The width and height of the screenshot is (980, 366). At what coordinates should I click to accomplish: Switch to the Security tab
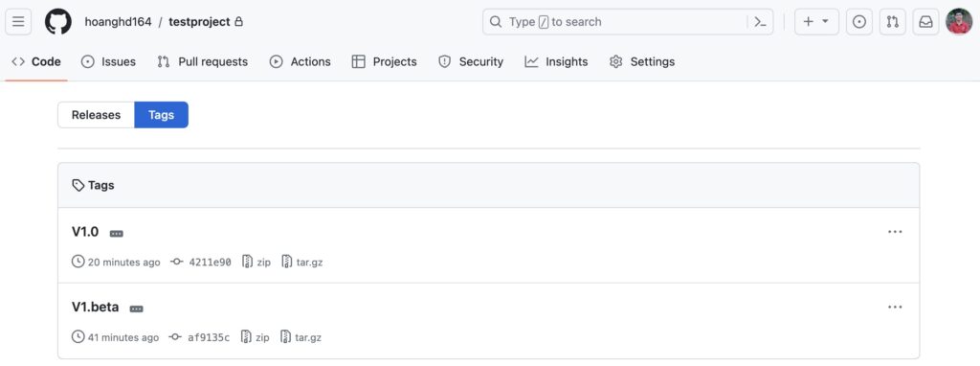pos(471,62)
